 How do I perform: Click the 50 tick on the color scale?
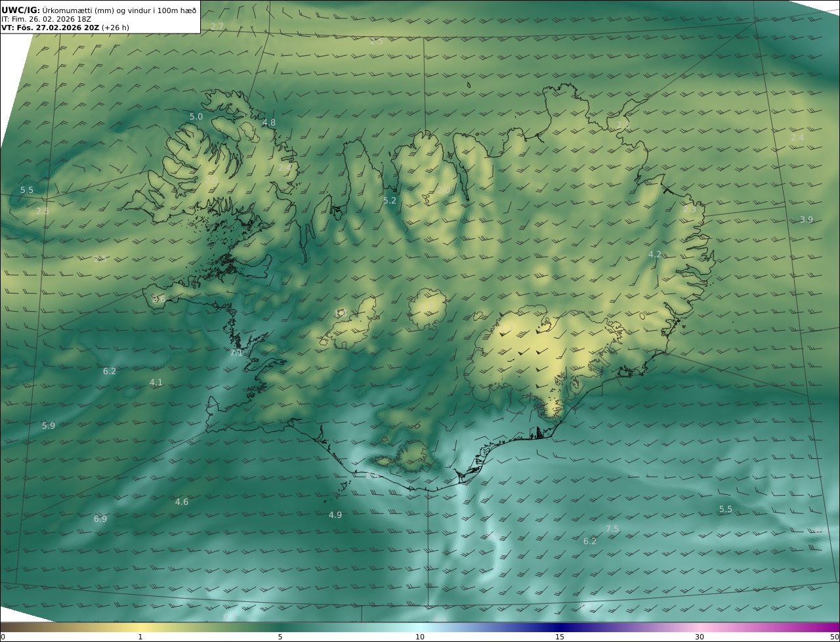tap(835, 637)
